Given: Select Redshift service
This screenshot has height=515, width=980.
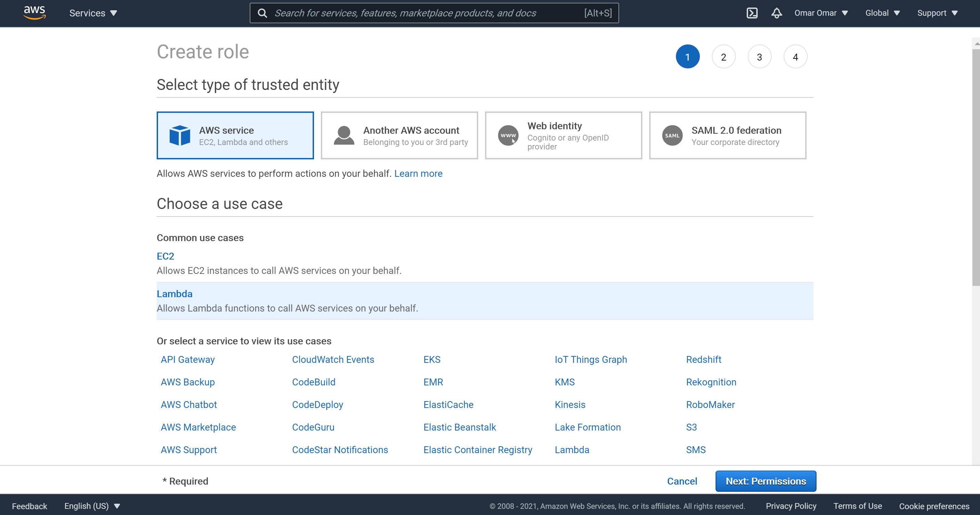Looking at the screenshot, I should point(703,359).
